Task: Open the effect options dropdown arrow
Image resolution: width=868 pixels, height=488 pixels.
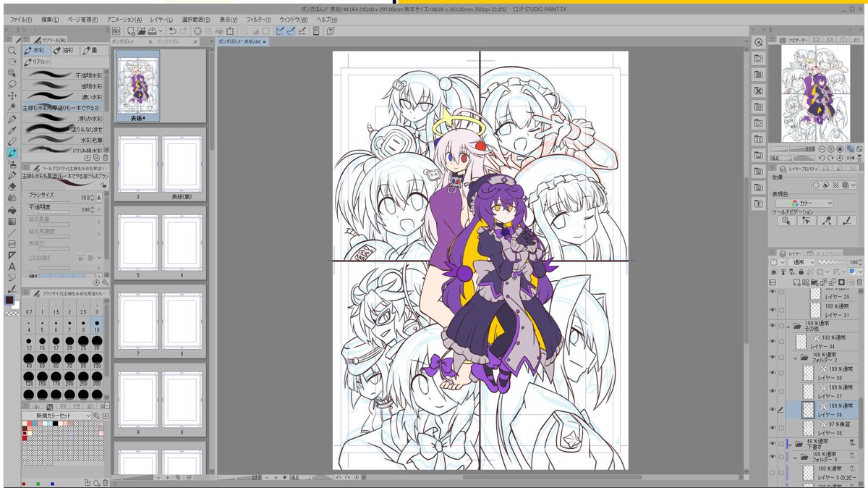Action: point(855,185)
